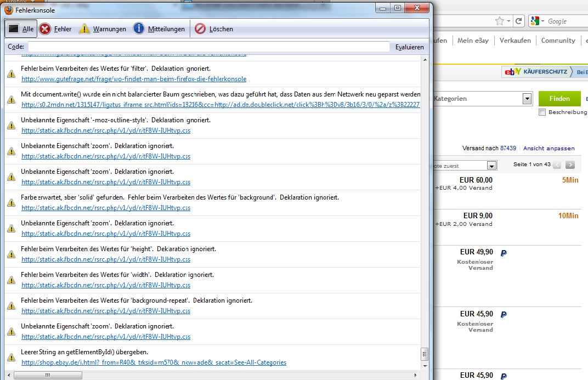Show only Mitteilungen messages

pyautogui.click(x=159, y=29)
